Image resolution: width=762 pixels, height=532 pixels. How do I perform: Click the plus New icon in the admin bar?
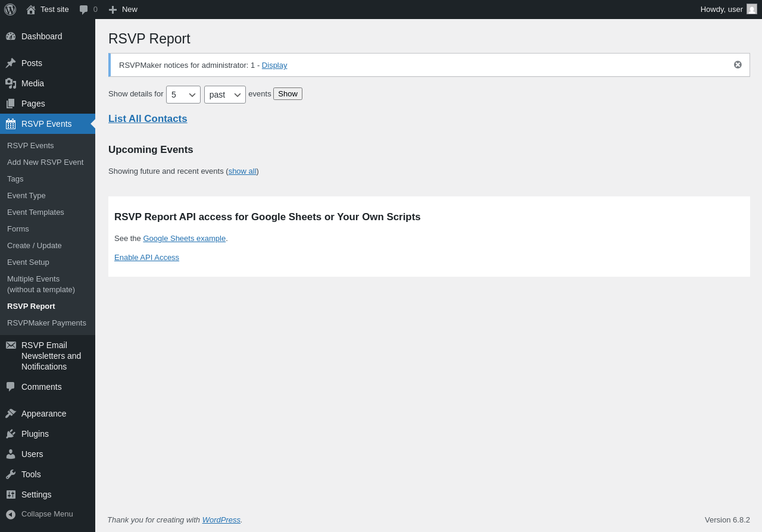tap(113, 10)
